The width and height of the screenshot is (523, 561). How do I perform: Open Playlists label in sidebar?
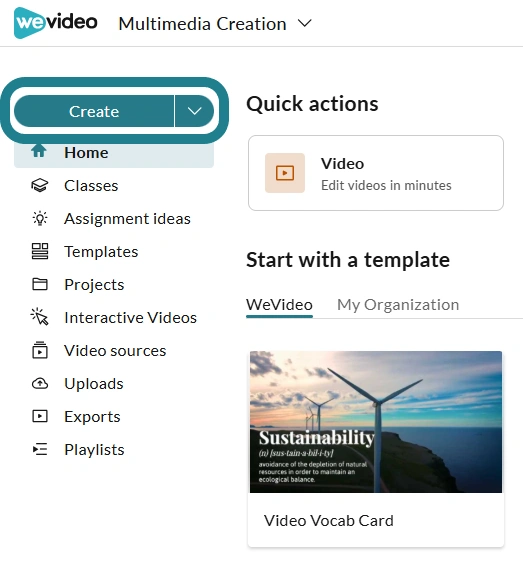pyautogui.click(x=94, y=450)
